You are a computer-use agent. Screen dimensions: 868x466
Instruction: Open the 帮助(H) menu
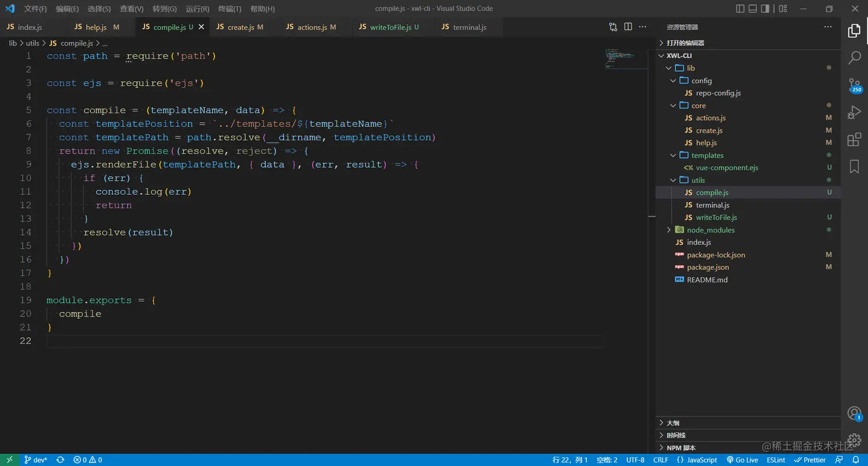point(263,9)
